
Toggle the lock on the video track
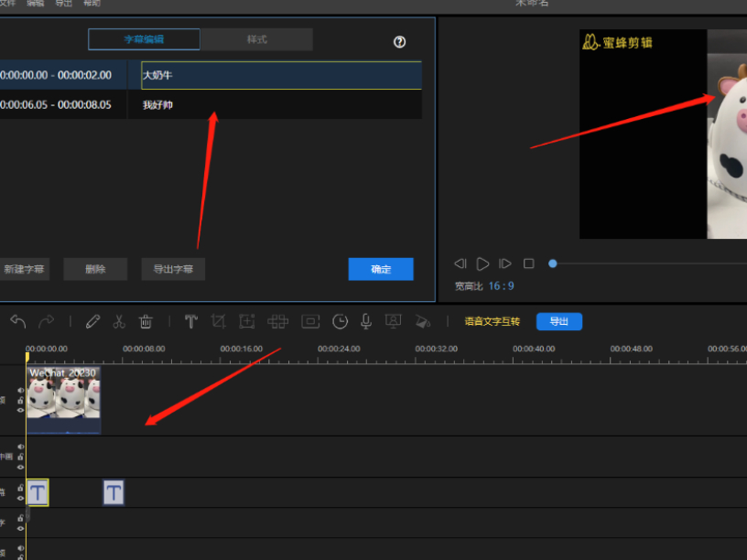click(21, 400)
